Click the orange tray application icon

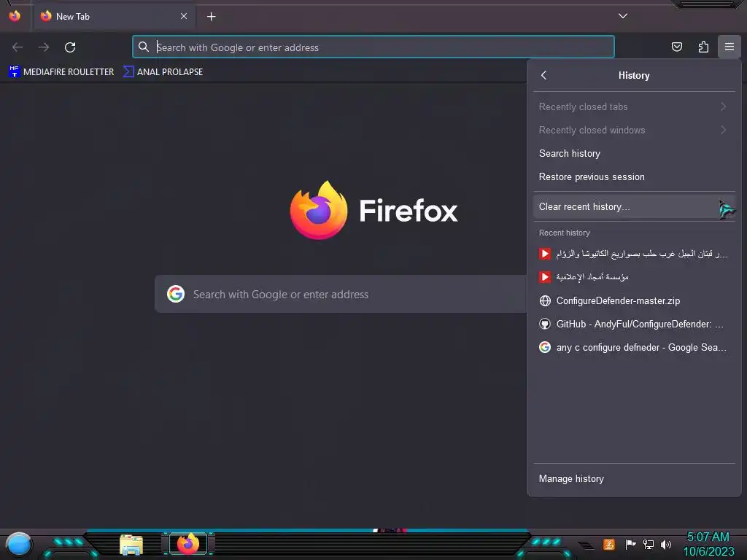(x=609, y=544)
